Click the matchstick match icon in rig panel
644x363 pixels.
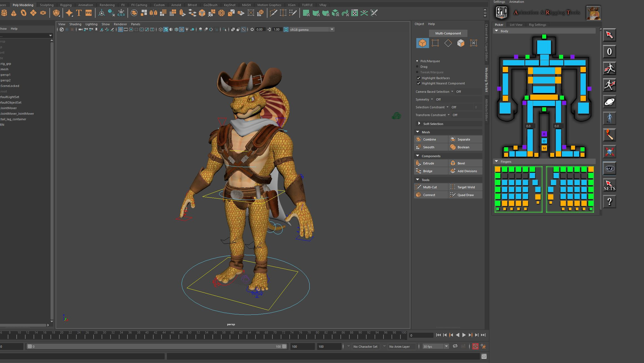pos(609,135)
